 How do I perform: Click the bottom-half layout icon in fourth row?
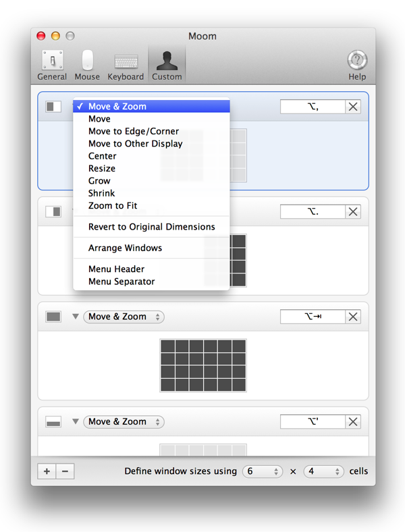[x=53, y=422]
